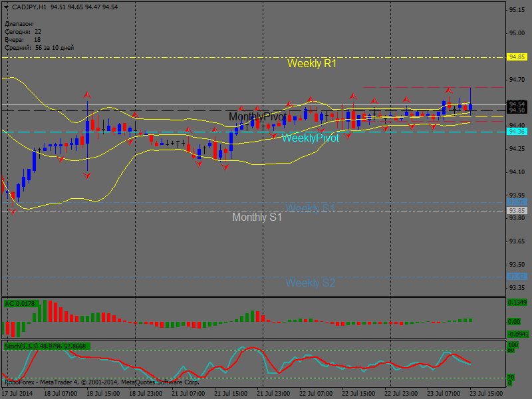Select the Monthly S1 level label
Screen dimensions: 532x399
pos(257,217)
